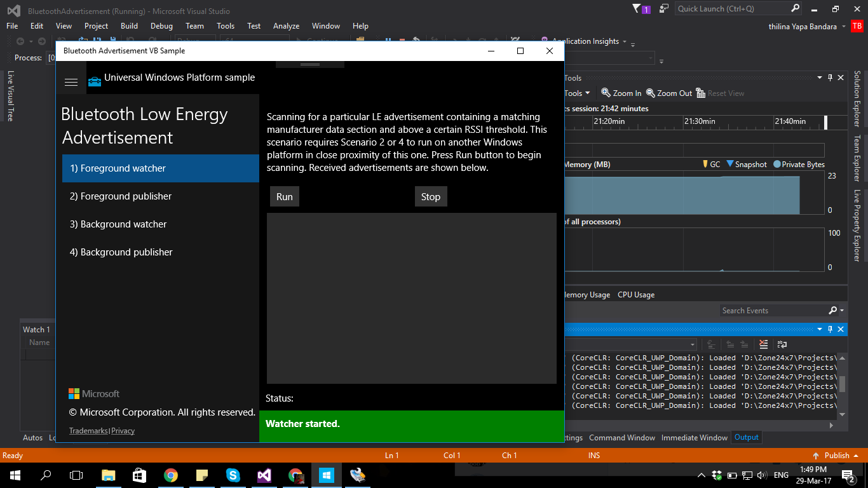Click the Stop button in the sample
The image size is (868, 488).
coord(431,197)
